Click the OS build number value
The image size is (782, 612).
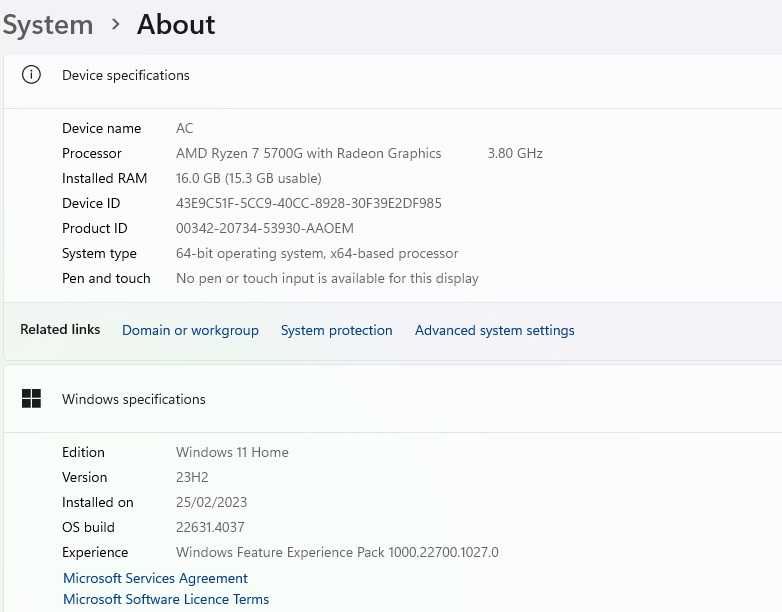210,527
